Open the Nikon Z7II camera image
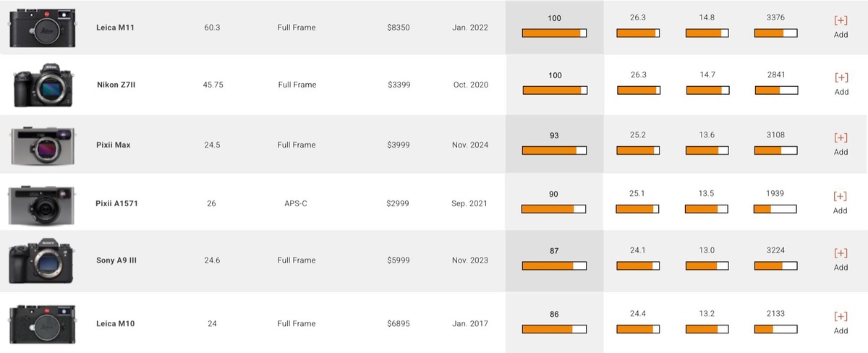 pyautogui.click(x=41, y=85)
